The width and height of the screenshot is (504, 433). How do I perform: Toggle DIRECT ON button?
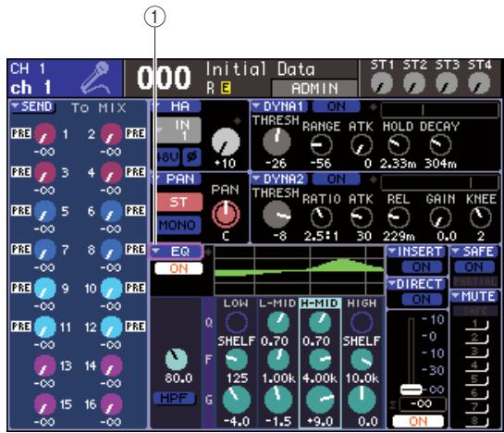tap(422, 300)
